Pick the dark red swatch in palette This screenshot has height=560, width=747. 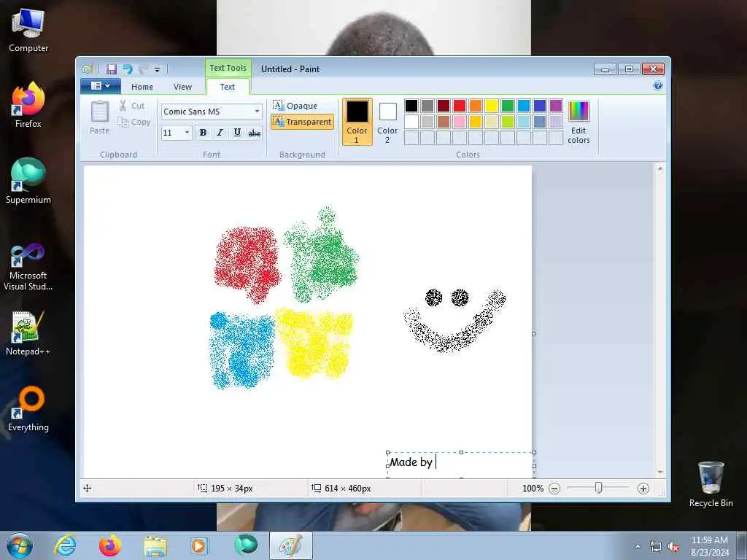pos(444,105)
